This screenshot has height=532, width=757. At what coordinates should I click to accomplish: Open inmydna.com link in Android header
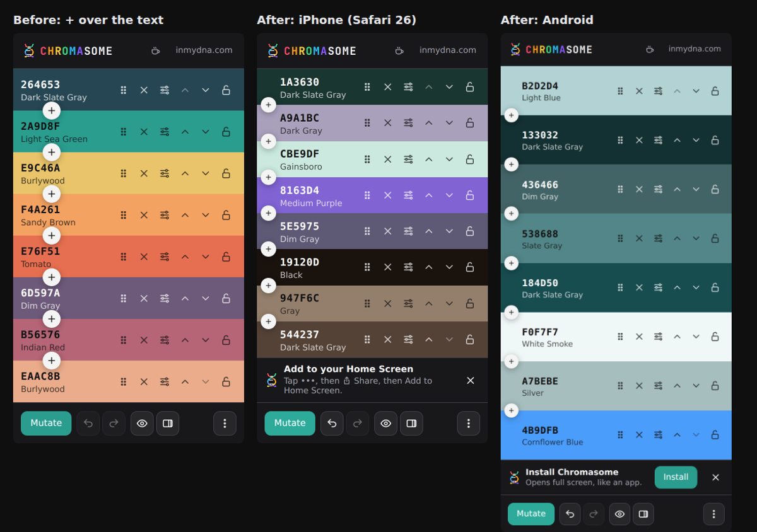(x=695, y=49)
